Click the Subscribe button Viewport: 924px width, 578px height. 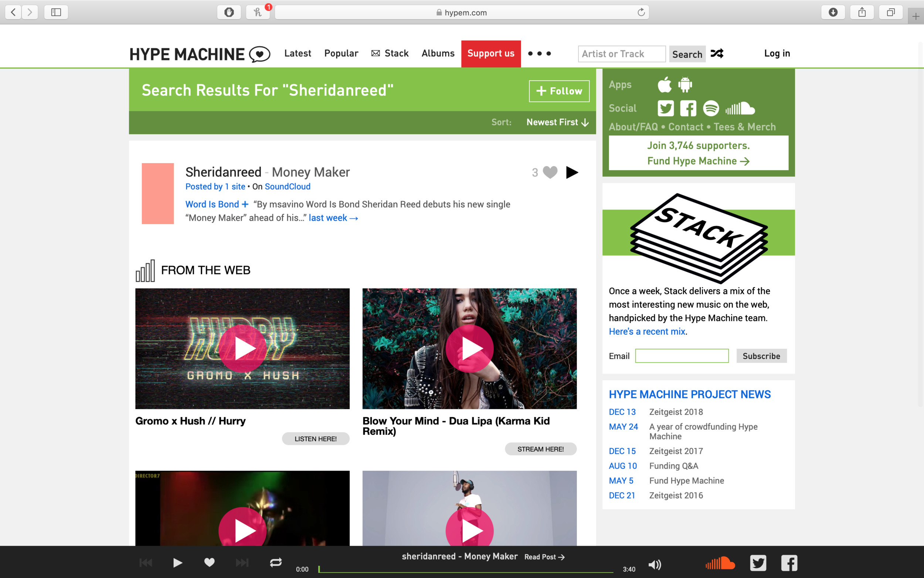tap(761, 356)
